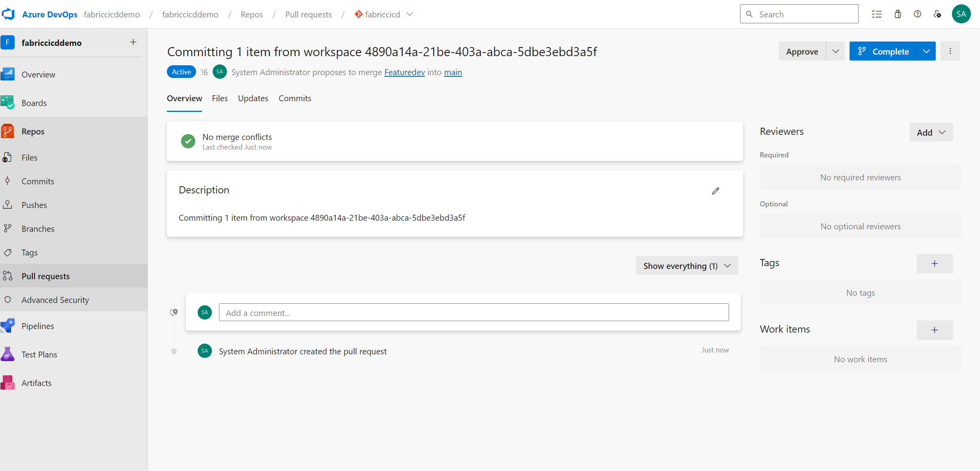This screenshot has height=471, width=980.
Task: Expand the Approve button dropdown arrow
Action: [x=836, y=51]
